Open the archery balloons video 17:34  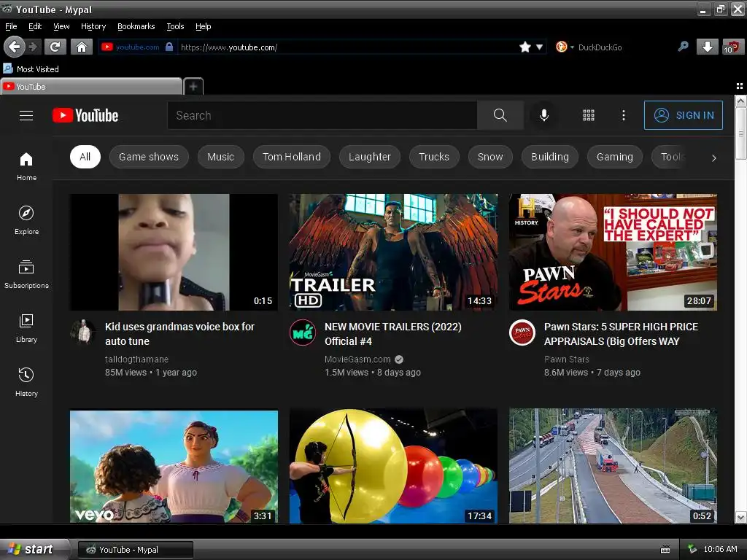(x=393, y=467)
